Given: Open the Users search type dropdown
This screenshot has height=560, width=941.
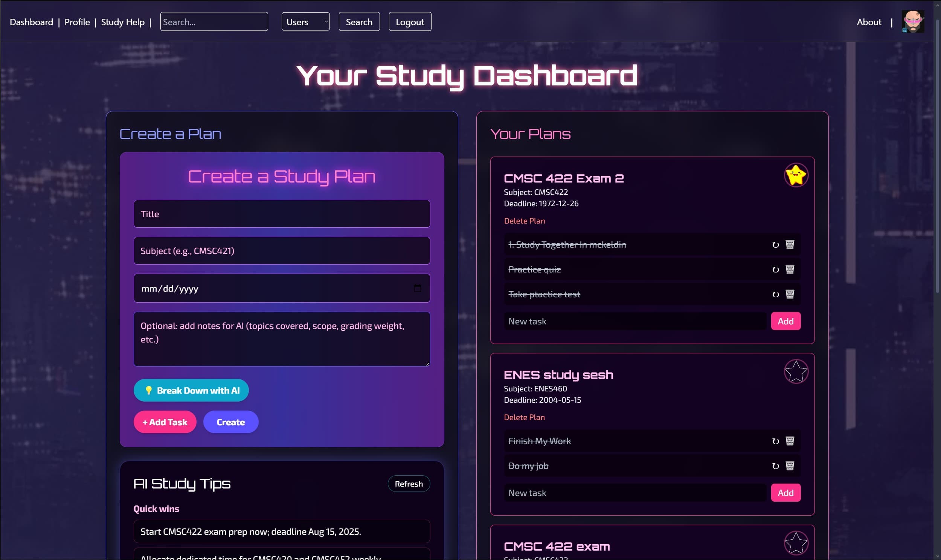Looking at the screenshot, I should tap(305, 21).
